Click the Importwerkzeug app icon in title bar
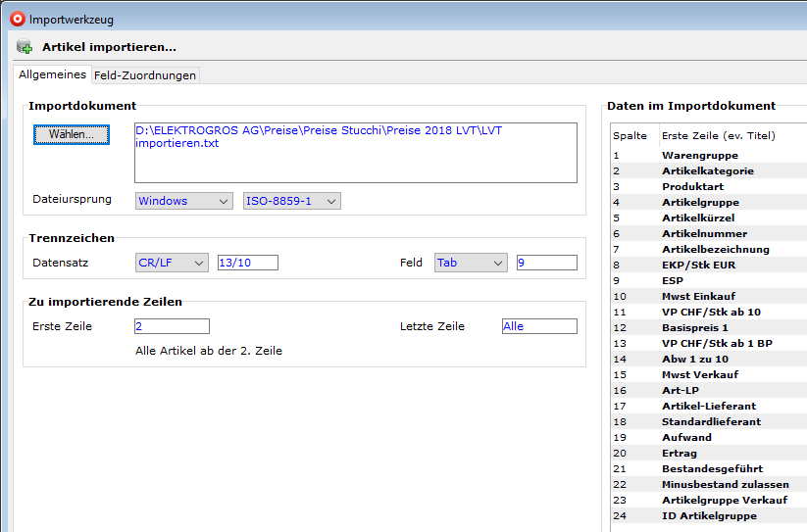Image resolution: width=807 pixels, height=532 pixels. point(16,18)
